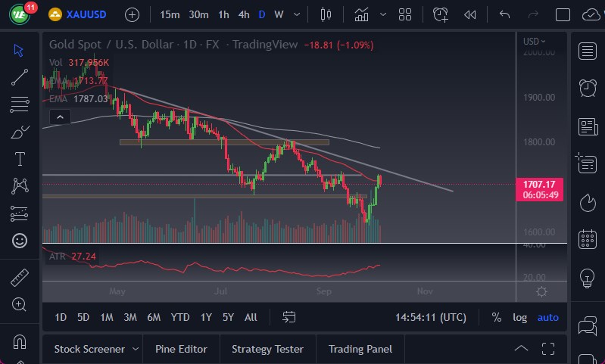Toggle percent scale mode

pyautogui.click(x=496, y=317)
